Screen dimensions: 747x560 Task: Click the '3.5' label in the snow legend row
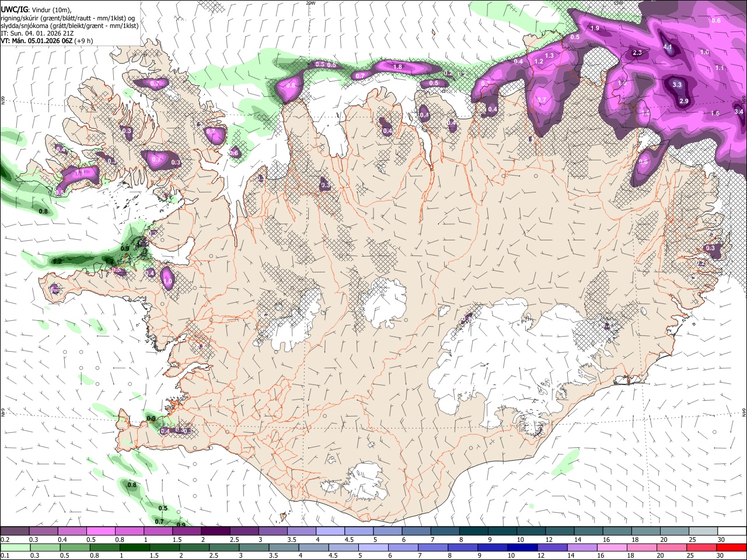point(291,540)
